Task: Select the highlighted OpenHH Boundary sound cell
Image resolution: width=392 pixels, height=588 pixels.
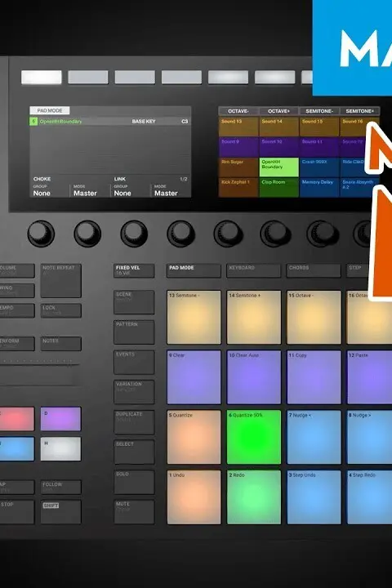Action: 278,167
